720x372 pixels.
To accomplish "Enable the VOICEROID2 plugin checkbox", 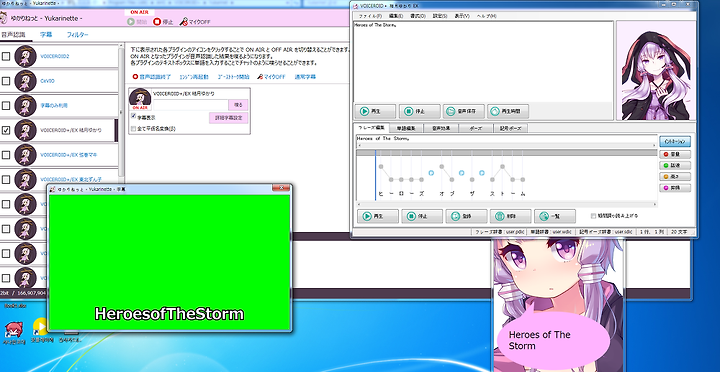I will 6,56.
